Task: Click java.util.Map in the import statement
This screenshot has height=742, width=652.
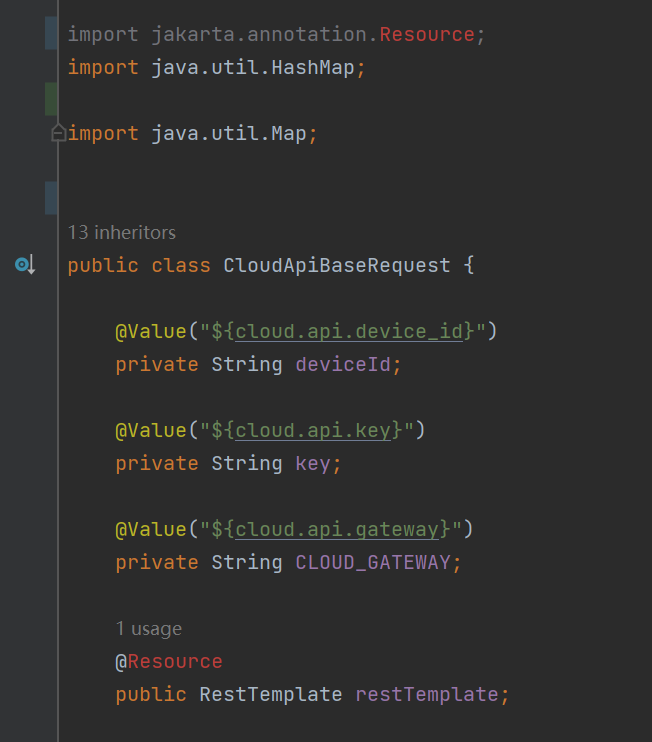Action: point(229,133)
